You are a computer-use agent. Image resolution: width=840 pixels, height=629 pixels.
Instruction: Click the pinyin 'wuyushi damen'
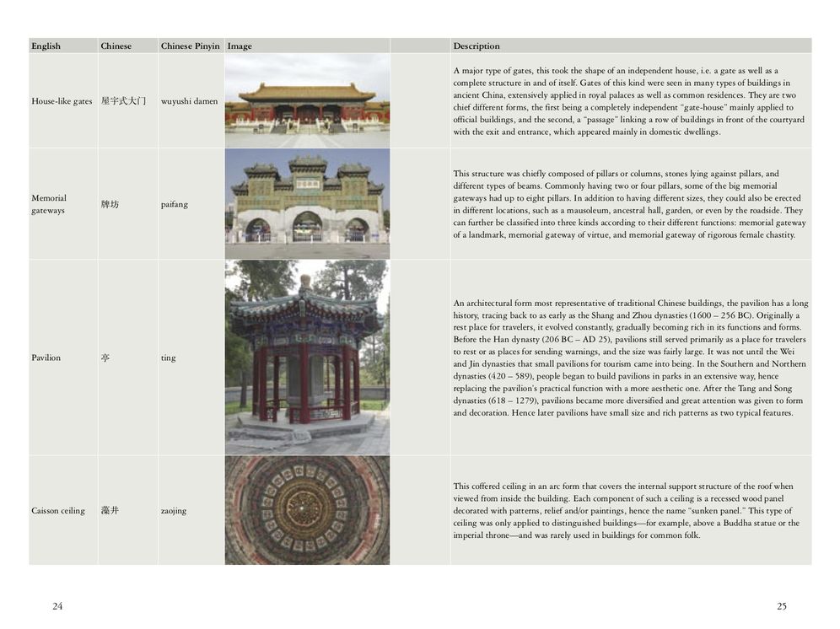[x=189, y=100]
